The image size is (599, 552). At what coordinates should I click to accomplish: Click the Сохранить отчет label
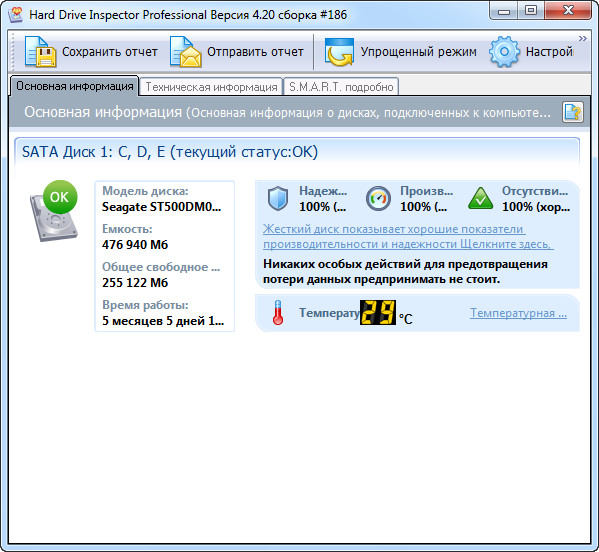point(110,52)
